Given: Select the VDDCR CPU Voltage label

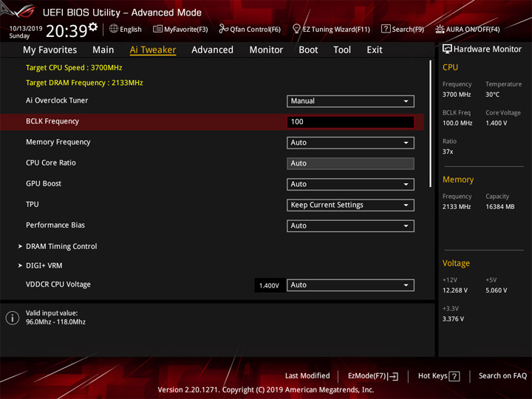Looking at the screenshot, I should (x=58, y=284).
